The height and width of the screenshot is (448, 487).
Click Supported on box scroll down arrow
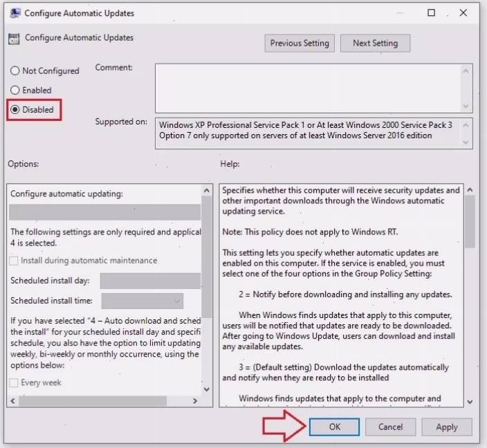point(466,142)
